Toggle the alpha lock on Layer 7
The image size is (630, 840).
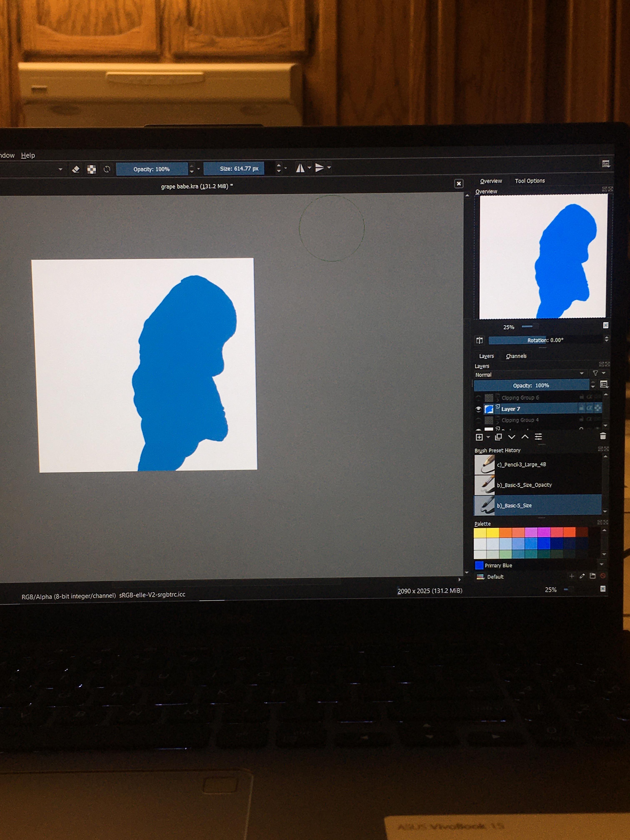[x=590, y=409]
